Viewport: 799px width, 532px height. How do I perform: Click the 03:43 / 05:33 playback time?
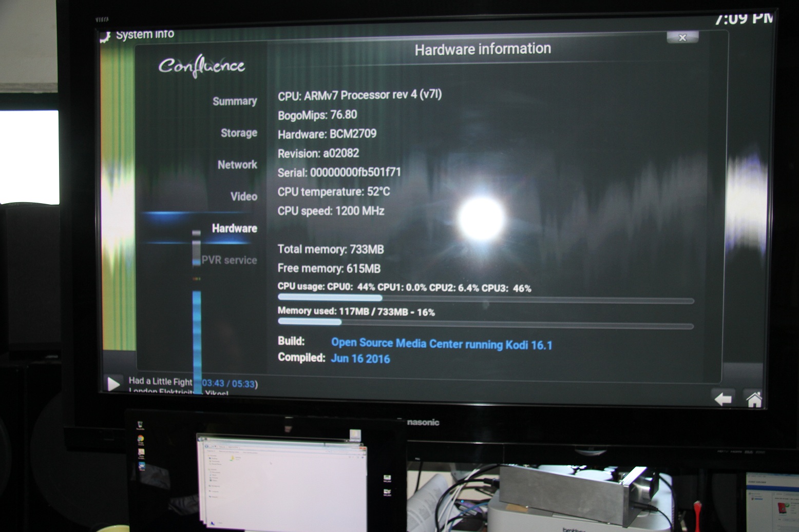(x=229, y=384)
